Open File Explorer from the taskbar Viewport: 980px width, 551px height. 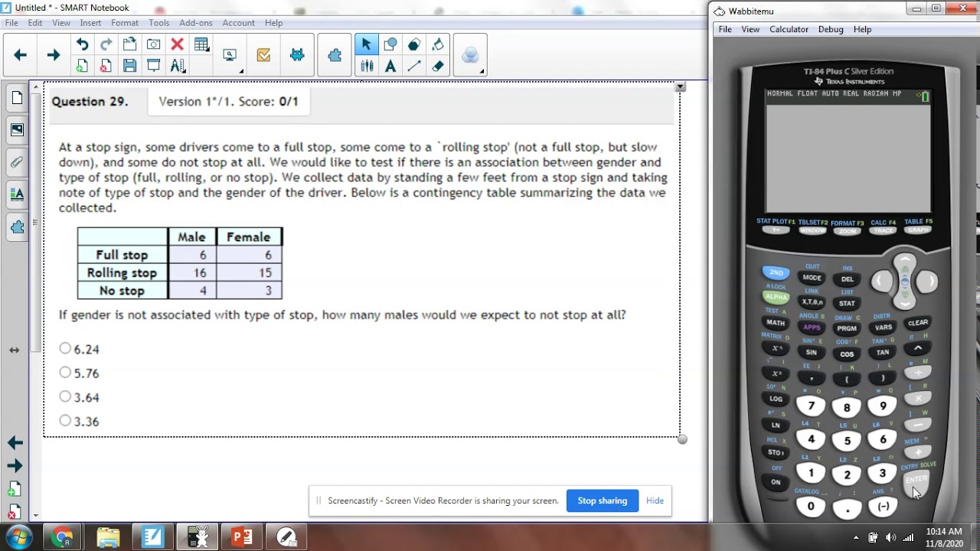[x=108, y=537]
